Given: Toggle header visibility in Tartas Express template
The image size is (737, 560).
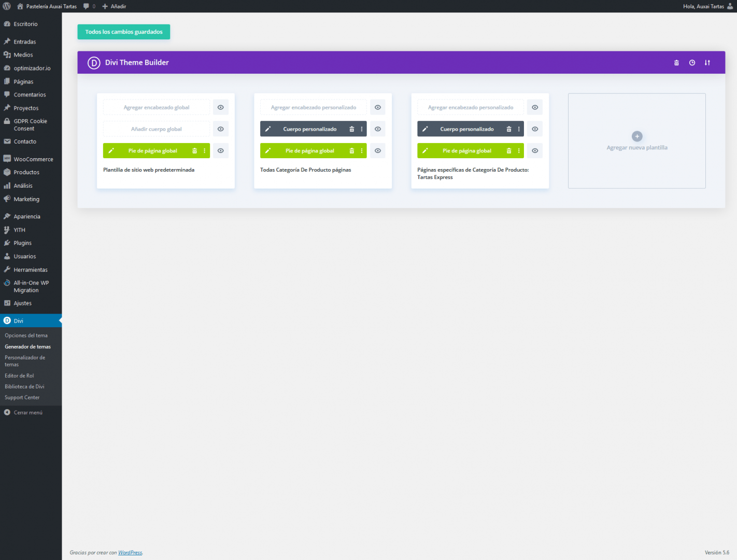Looking at the screenshot, I should pos(535,107).
